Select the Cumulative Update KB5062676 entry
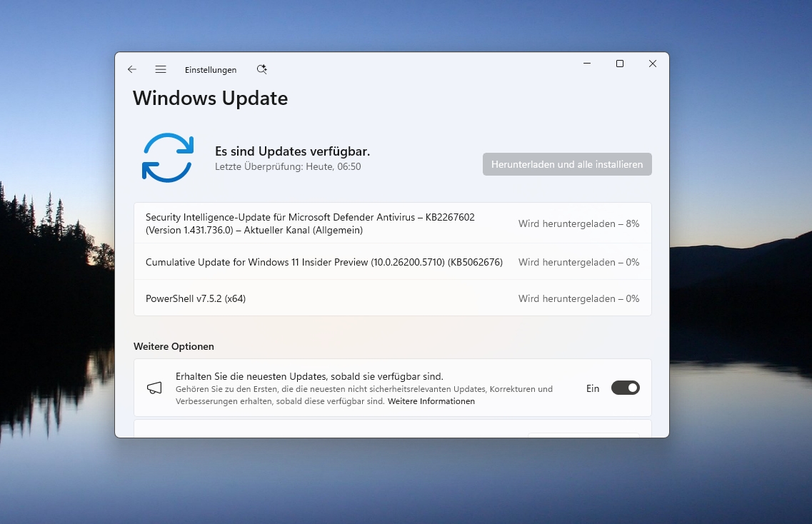The height and width of the screenshot is (524, 812). tap(393, 262)
